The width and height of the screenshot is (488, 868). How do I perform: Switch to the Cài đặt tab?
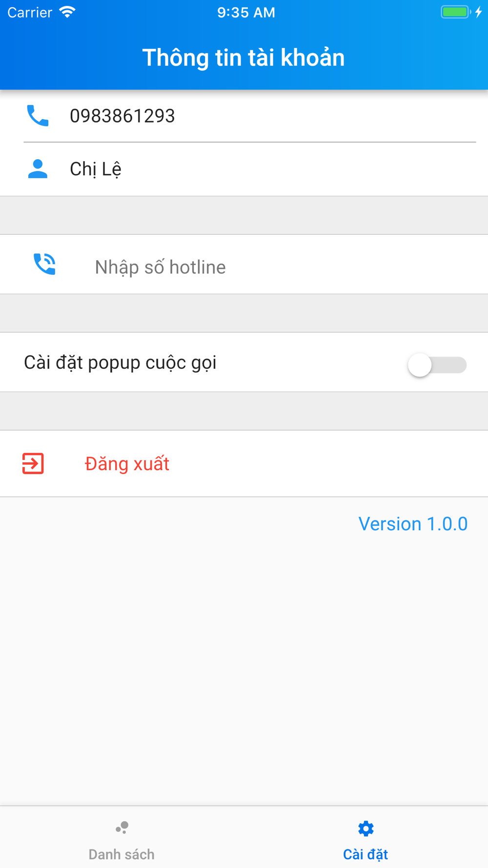coord(366,837)
